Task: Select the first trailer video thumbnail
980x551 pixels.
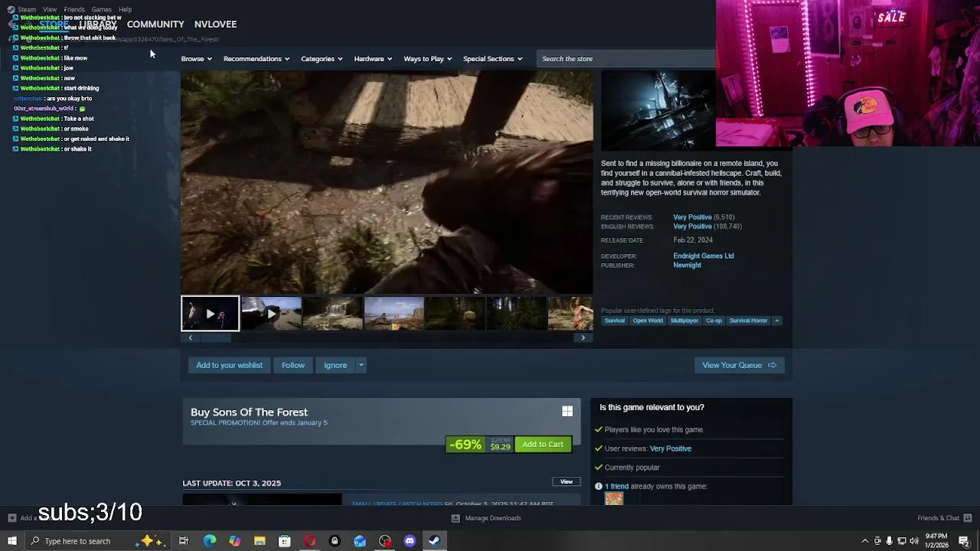Action: coord(210,314)
